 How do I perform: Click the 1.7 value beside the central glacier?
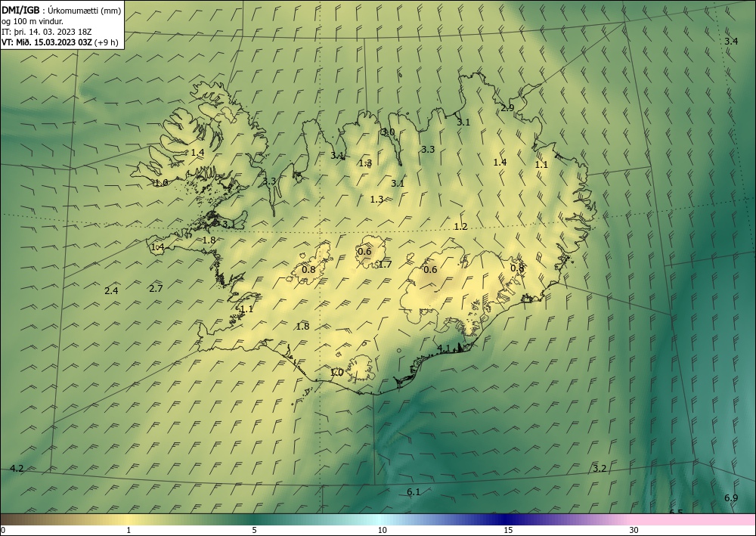click(386, 264)
